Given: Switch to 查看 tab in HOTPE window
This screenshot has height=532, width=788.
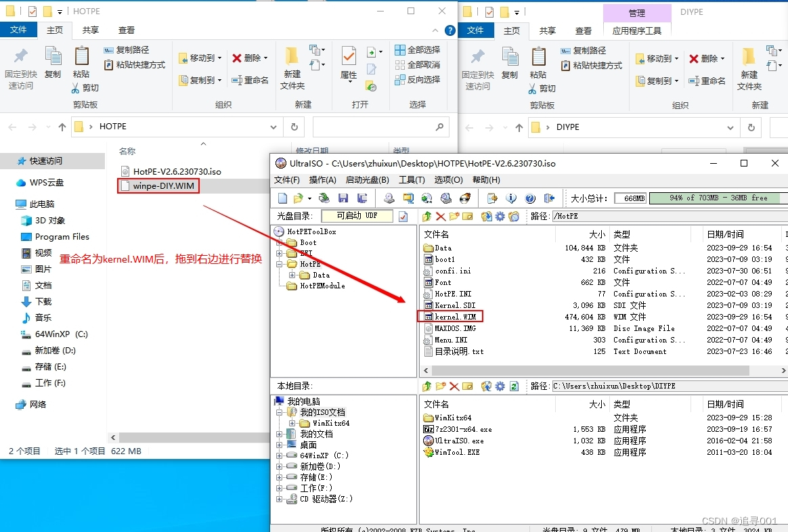Looking at the screenshot, I should 127,30.
